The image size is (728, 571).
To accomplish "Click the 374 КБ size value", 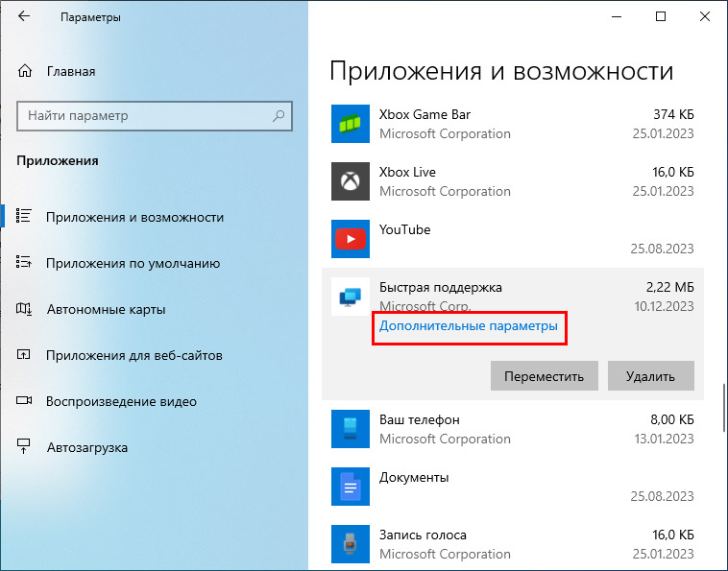I will tap(673, 114).
